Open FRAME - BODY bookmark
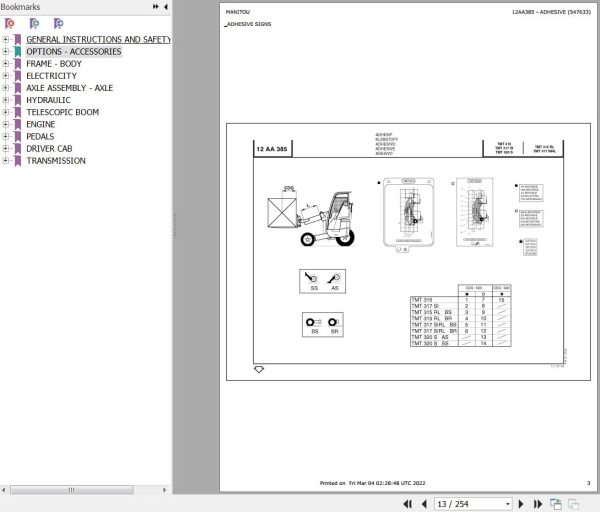Screen dimensions: 600x512 (x=54, y=64)
